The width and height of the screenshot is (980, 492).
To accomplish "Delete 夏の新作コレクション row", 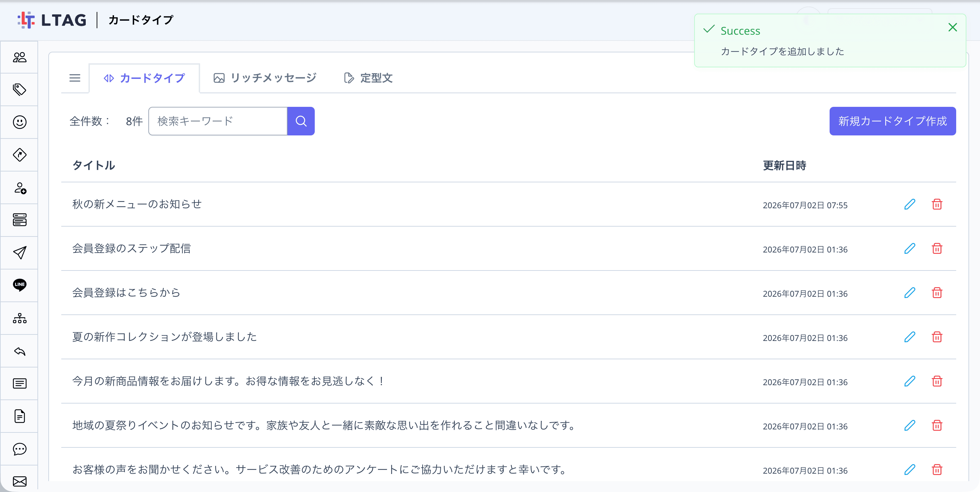I will click(937, 337).
